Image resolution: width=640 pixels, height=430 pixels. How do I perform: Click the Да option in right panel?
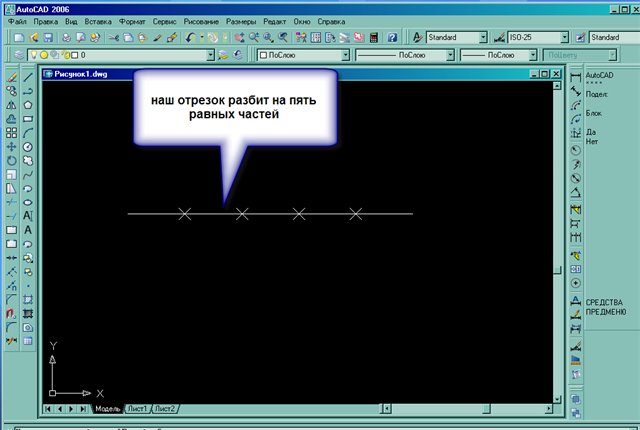tap(591, 132)
